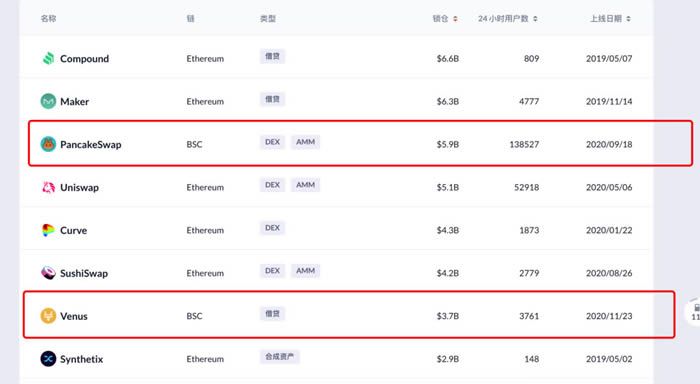The height and width of the screenshot is (384, 700).
Task: Sort by 24小时用户数 column arrows
Action: pyautogui.click(x=535, y=19)
